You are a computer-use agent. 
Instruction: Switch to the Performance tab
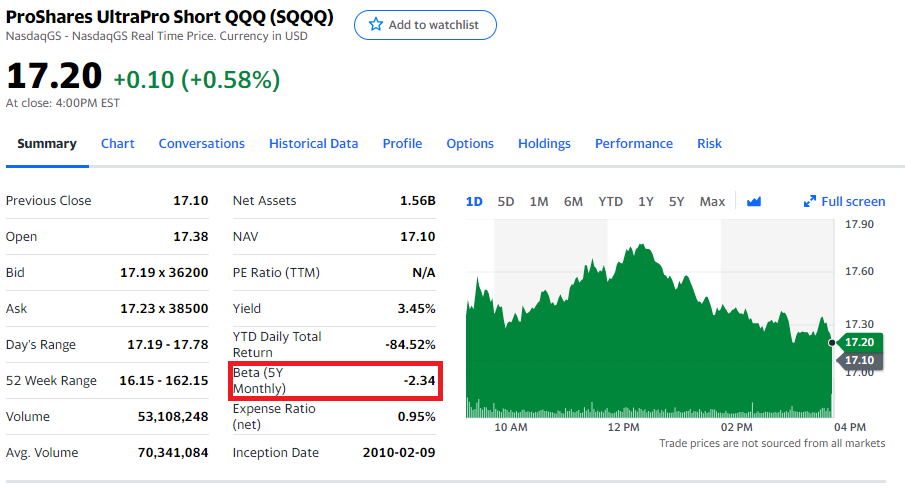point(634,144)
